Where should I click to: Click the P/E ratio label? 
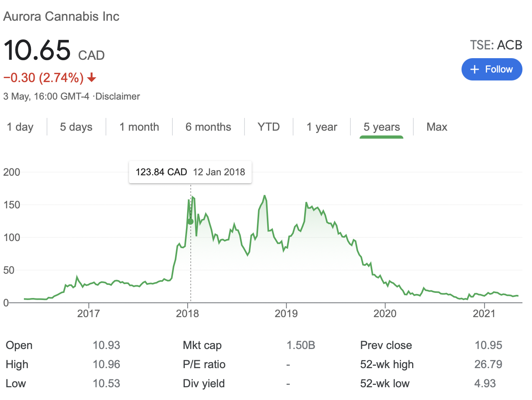point(204,364)
